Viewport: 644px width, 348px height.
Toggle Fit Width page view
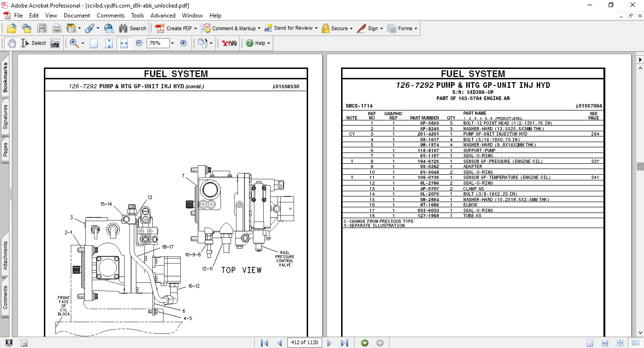coord(124,43)
